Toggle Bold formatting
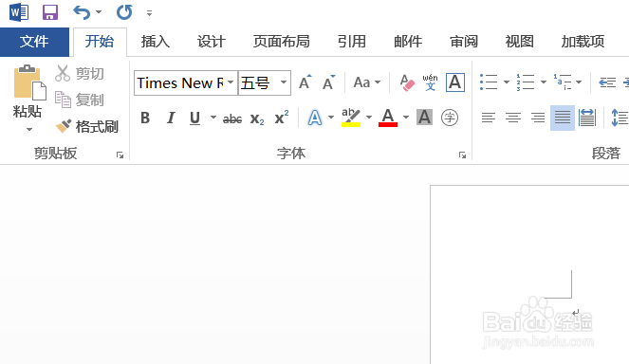Image resolution: width=629 pixels, height=364 pixels. pyautogui.click(x=145, y=118)
